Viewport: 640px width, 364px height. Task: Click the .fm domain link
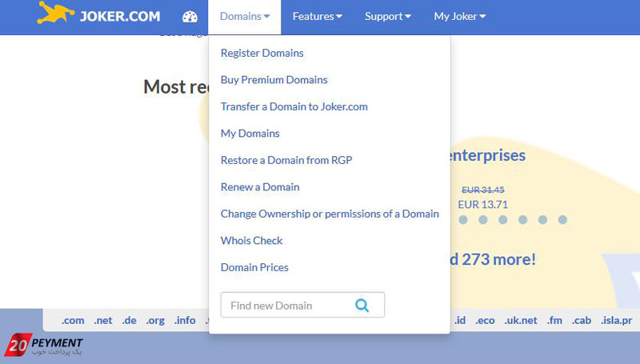(554, 320)
